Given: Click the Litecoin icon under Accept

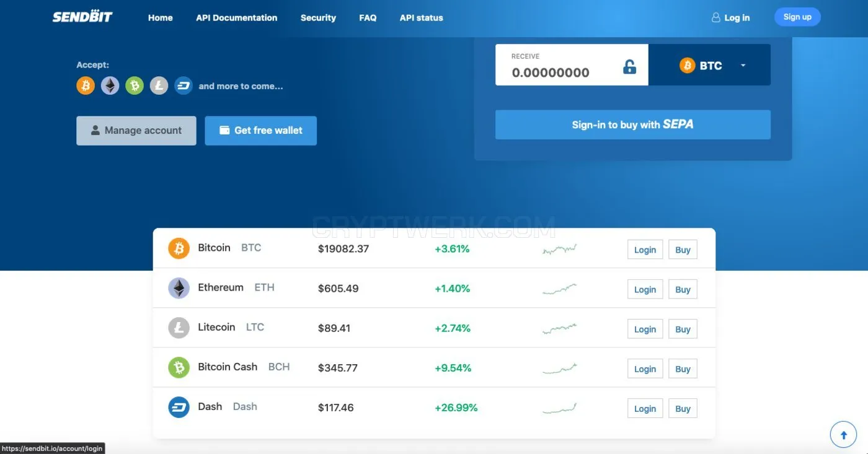Looking at the screenshot, I should (x=159, y=85).
